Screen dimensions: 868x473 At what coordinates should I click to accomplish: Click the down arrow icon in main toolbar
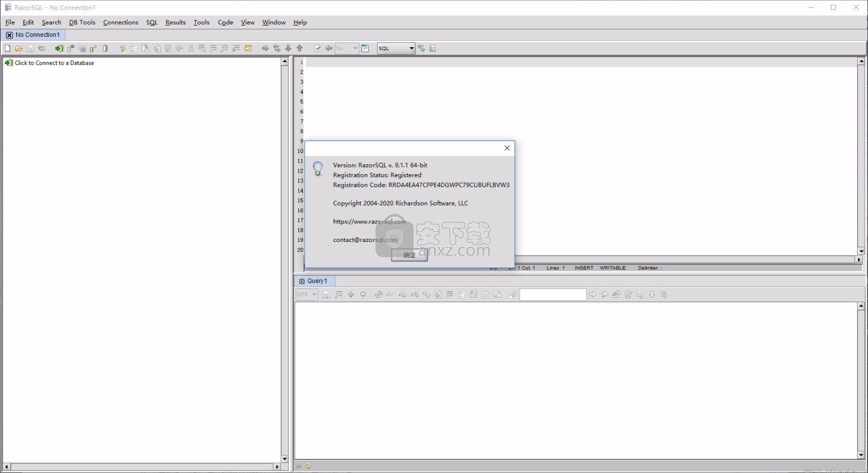pos(288,48)
